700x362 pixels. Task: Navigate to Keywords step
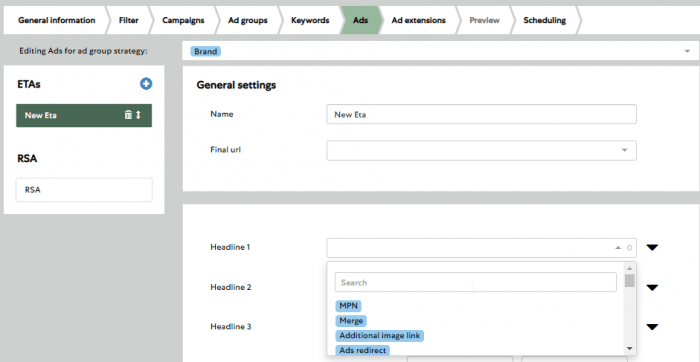click(x=310, y=21)
